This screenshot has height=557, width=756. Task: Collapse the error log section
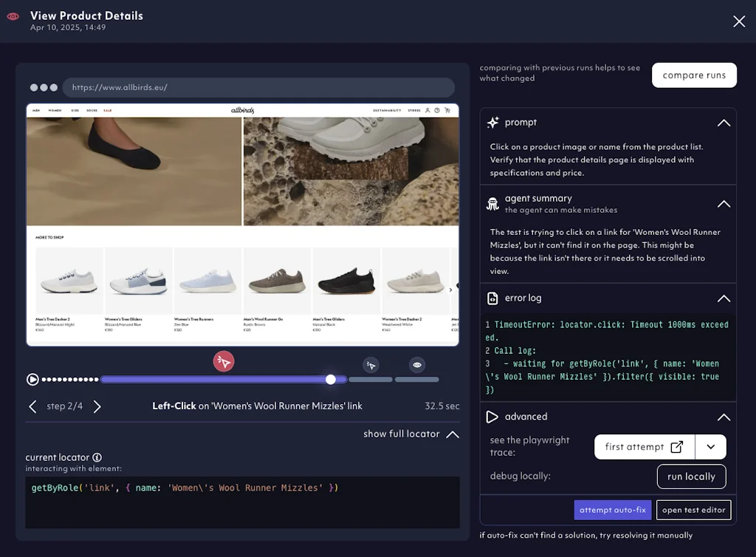[724, 298]
